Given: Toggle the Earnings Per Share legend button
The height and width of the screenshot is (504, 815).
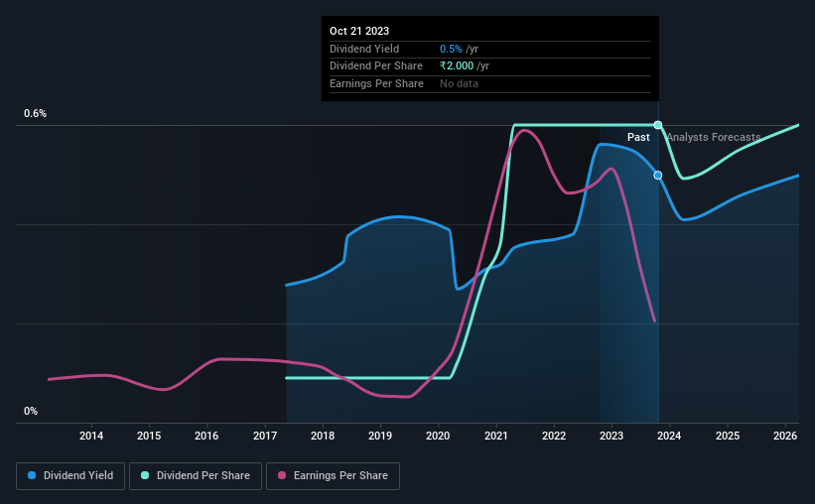Looking at the screenshot, I should (333, 476).
